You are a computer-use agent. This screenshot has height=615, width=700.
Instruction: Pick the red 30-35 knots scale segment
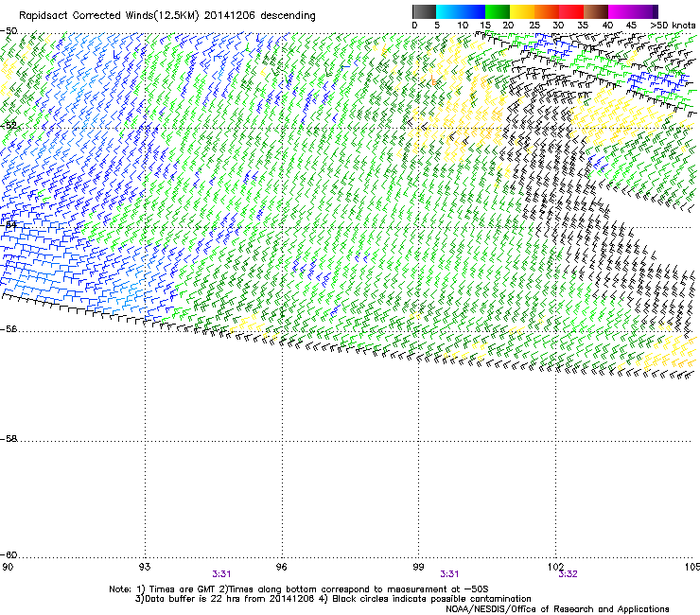[571, 11]
